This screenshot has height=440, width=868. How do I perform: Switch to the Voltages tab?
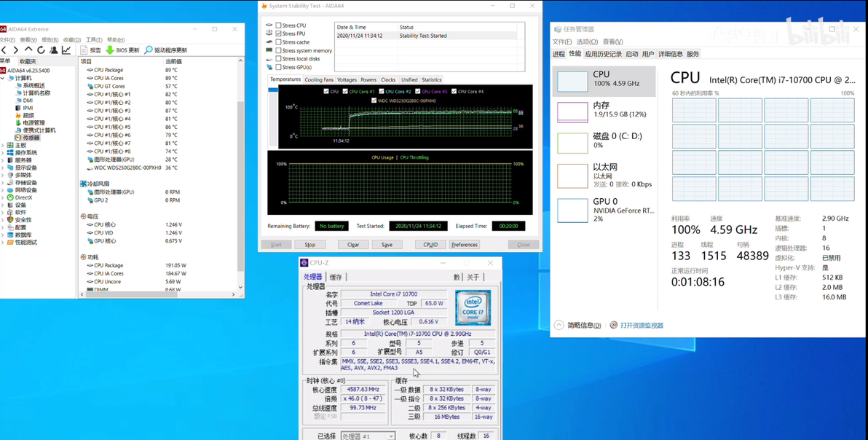[347, 79]
